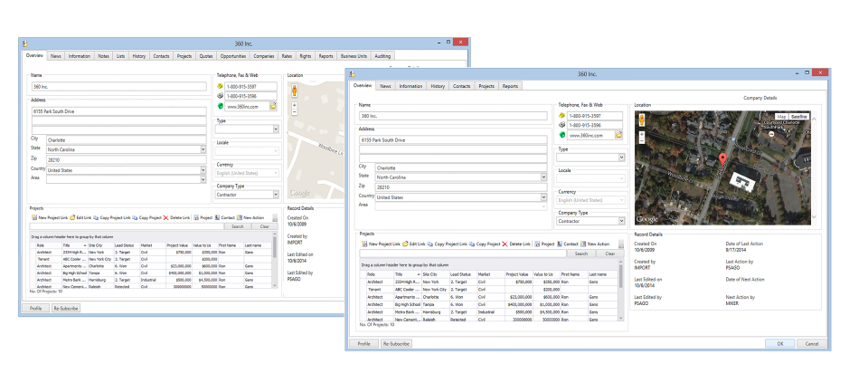Open website folder icon in back window

273,106
